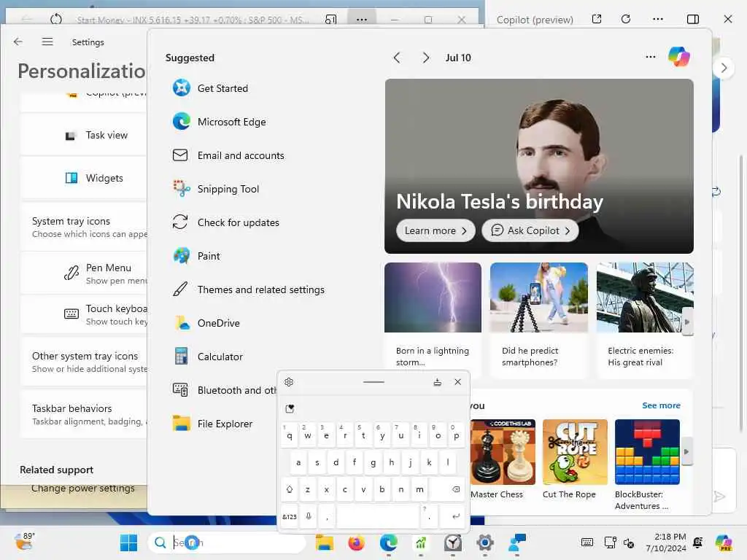Screen dimensions: 747x560
Task: Show more games with the arrow
Action: coord(686,451)
